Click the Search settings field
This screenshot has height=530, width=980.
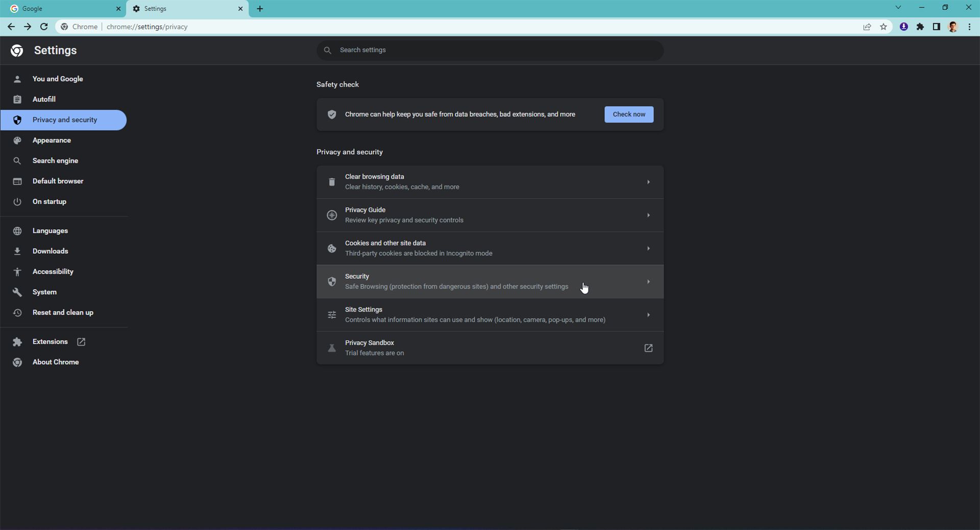pyautogui.click(x=490, y=50)
